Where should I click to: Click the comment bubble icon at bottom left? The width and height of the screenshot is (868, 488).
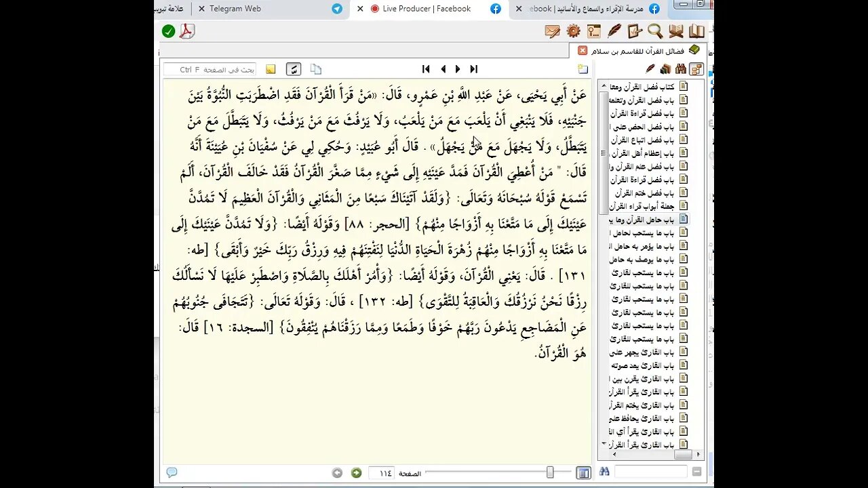(x=172, y=472)
